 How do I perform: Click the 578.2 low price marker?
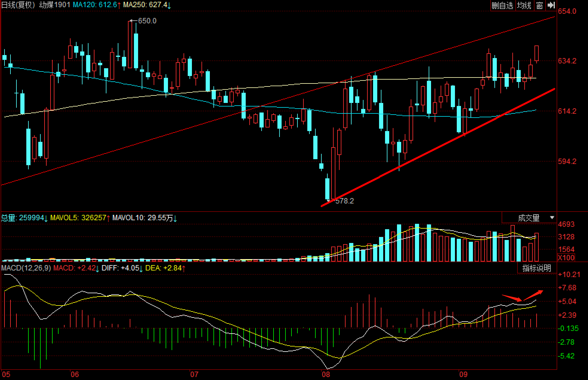coord(344,201)
